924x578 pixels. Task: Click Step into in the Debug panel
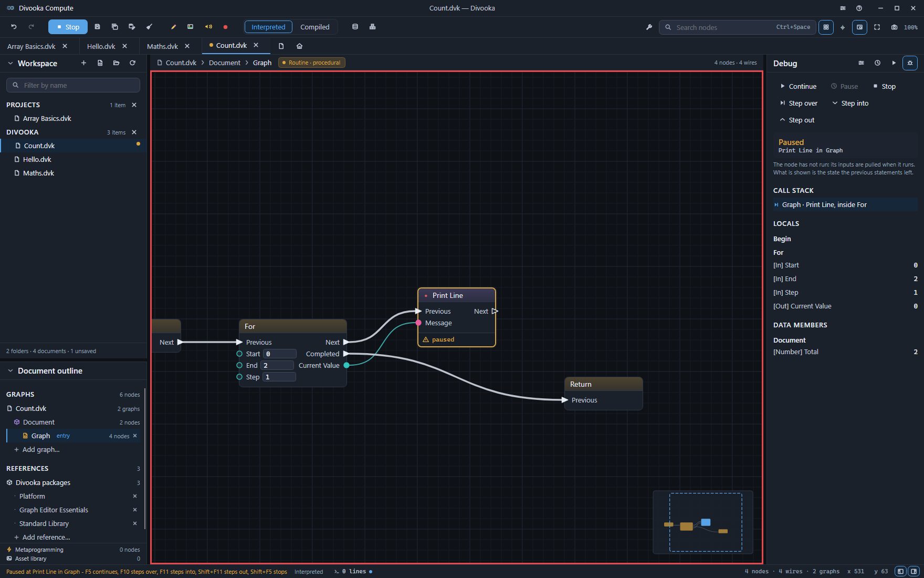point(850,103)
